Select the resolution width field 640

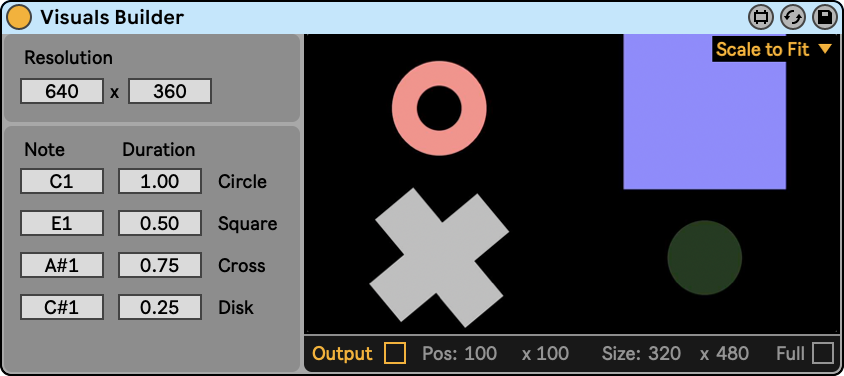pyautogui.click(x=62, y=91)
